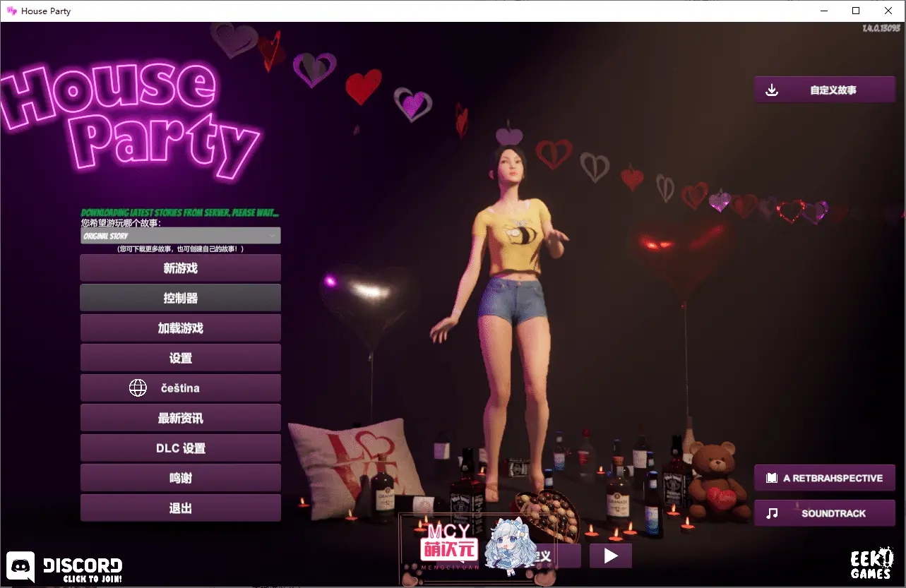906x588 pixels.
Task: Click the version number 1.4.0.13095
Action: tap(881, 28)
